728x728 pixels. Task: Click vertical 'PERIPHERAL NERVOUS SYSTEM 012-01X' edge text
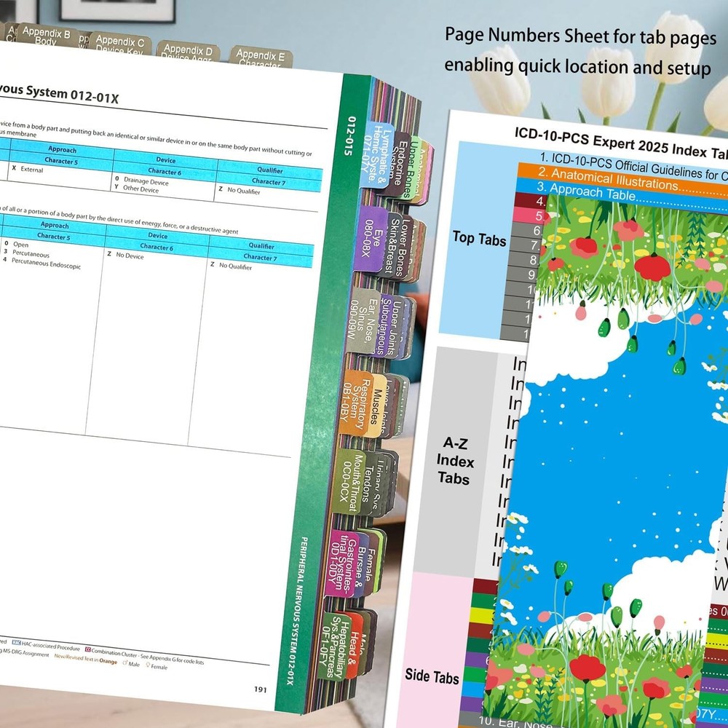[296, 611]
